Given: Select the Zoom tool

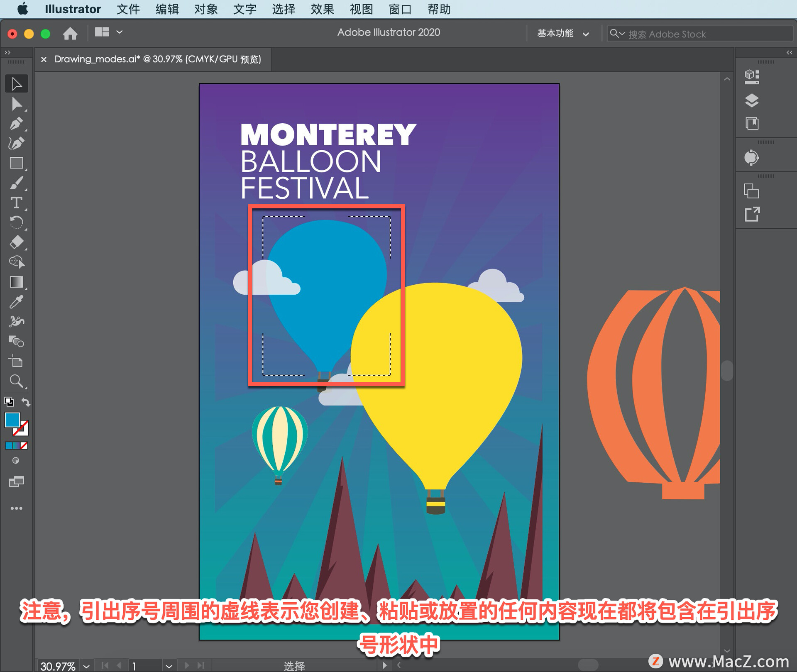Looking at the screenshot, I should click(16, 381).
